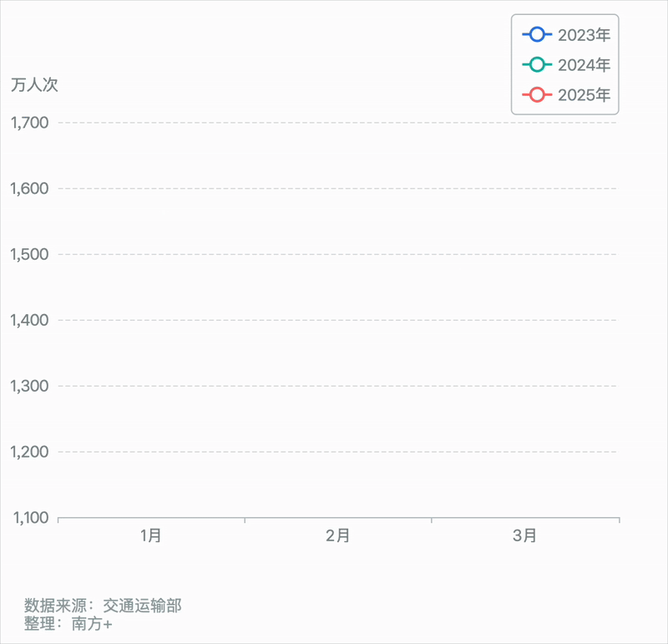Click the green 2024年 legend marker icon
Image resolution: width=668 pixels, height=644 pixels.
point(537,65)
